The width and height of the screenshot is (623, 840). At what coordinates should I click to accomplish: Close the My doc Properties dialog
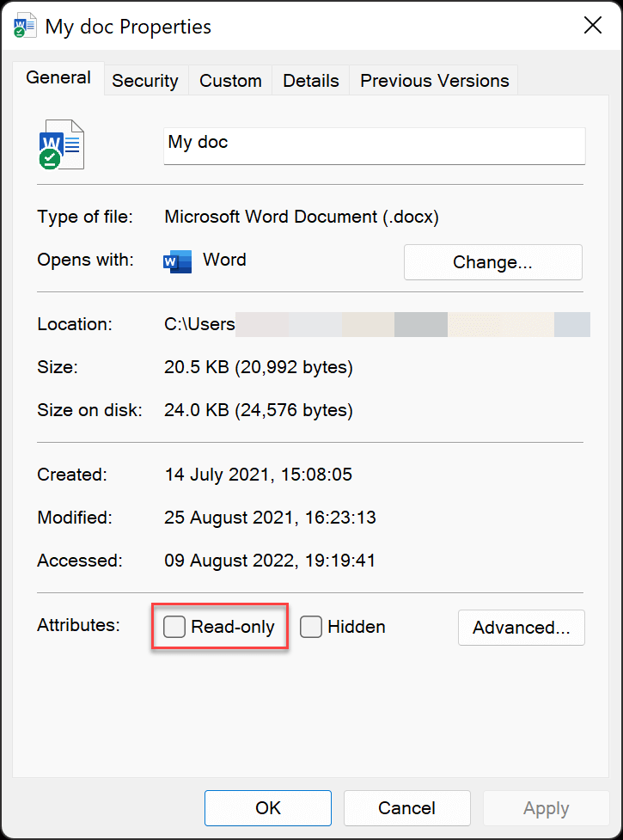(592, 25)
